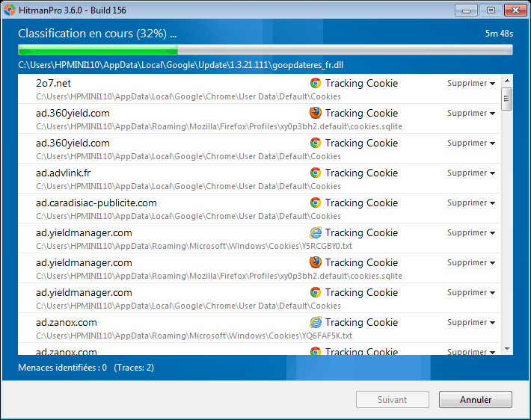
Task: Click Chrome icon beside ad.caradisiac-publicite.com
Action: (x=316, y=203)
